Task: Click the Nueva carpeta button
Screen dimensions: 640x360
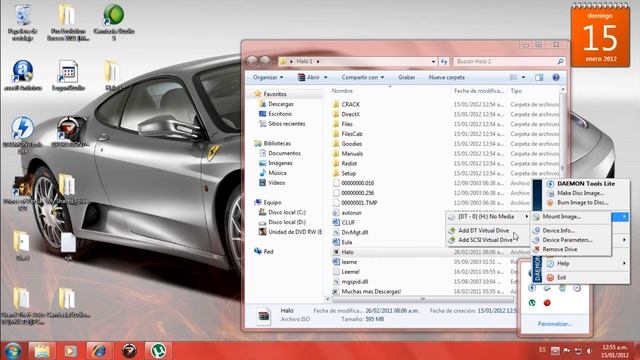Action: [x=447, y=77]
